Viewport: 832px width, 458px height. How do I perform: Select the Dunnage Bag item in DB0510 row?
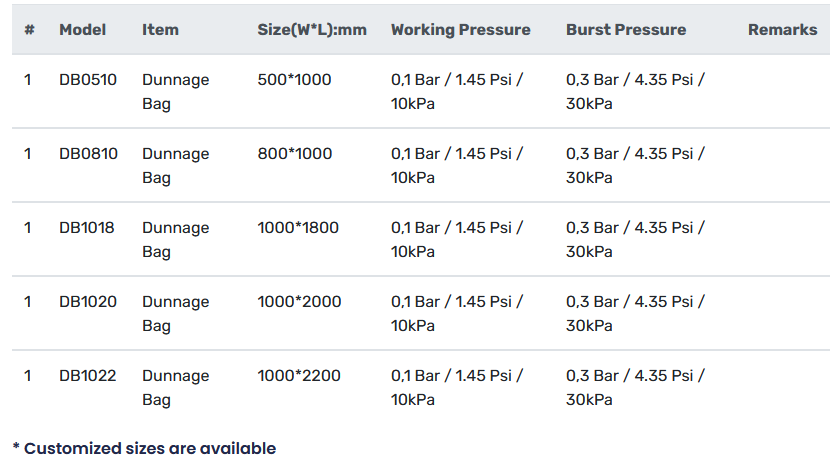pyautogui.click(x=175, y=91)
